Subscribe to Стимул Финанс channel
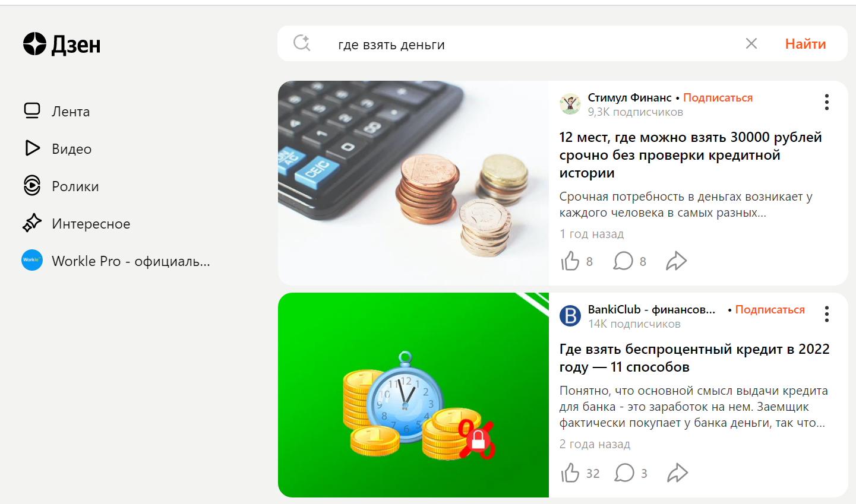The width and height of the screenshot is (856, 504). [718, 97]
